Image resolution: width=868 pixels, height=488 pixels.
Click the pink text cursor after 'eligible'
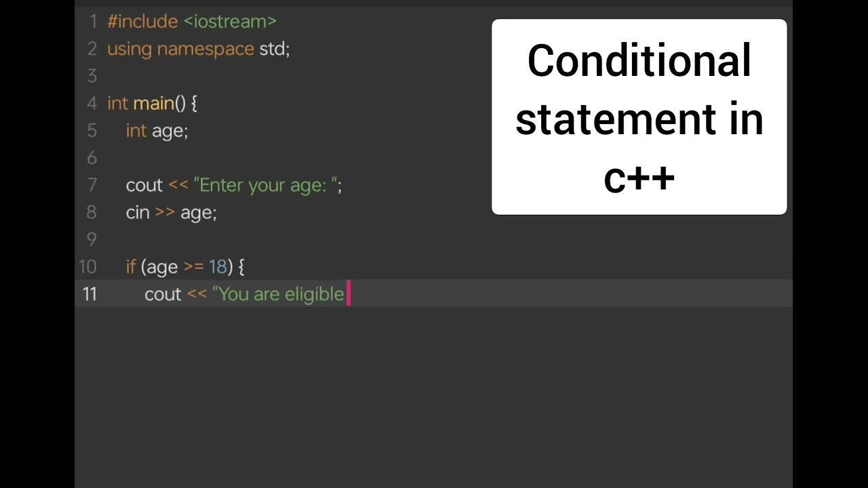tap(349, 294)
